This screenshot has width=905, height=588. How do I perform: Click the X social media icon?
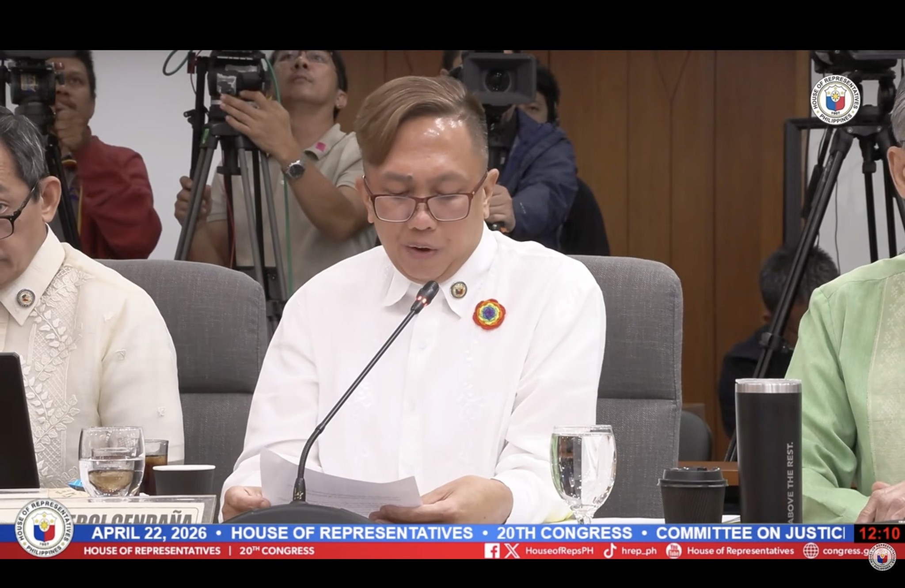click(x=512, y=551)
